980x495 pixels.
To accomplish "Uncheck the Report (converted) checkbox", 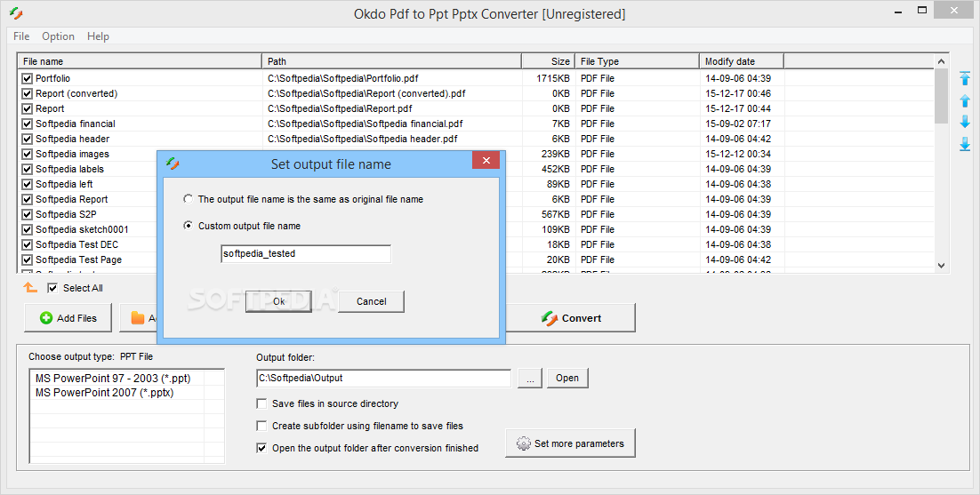I will click(27, 93).
